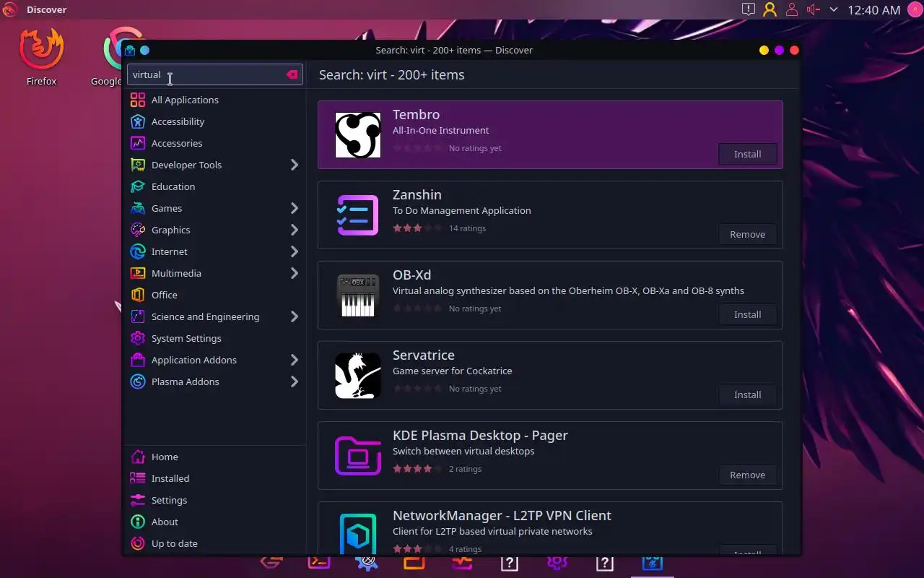Open Tembro app icon

pyautogui.click(x=358, y=134)
